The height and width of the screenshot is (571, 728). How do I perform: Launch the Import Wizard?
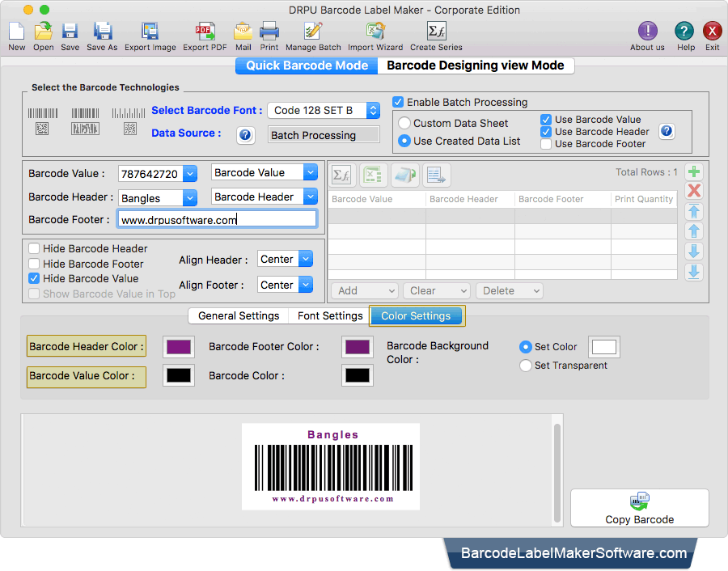375,32
